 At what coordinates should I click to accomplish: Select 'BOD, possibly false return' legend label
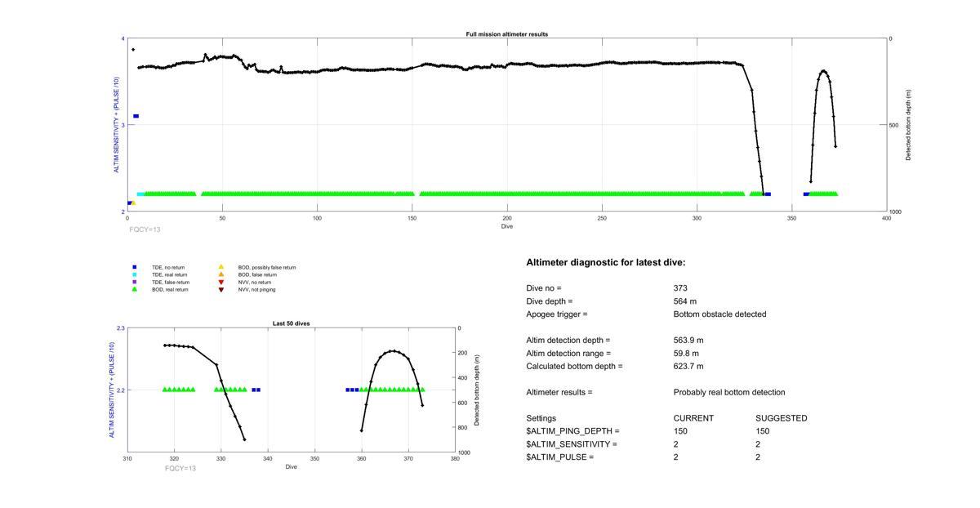click(267, 267)
